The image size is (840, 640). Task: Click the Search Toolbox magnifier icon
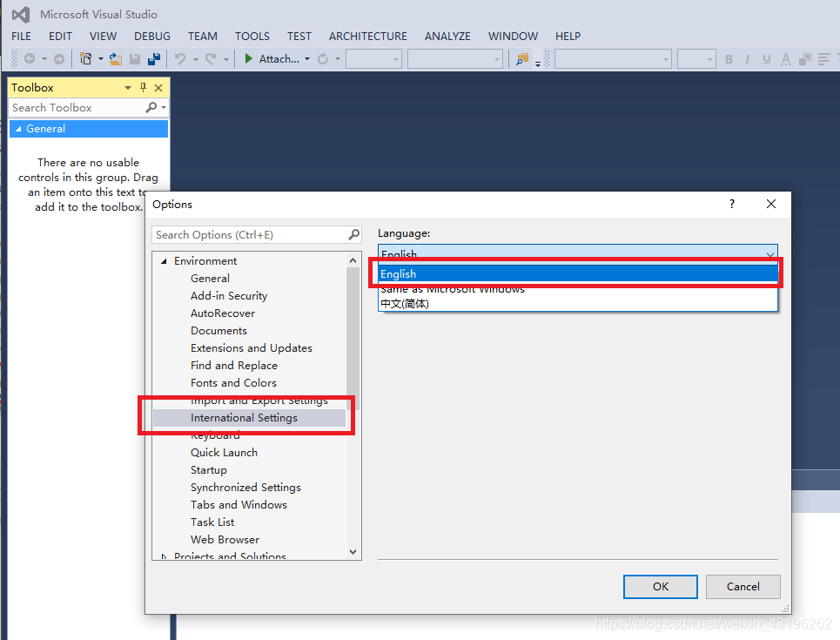click(151, 108)
